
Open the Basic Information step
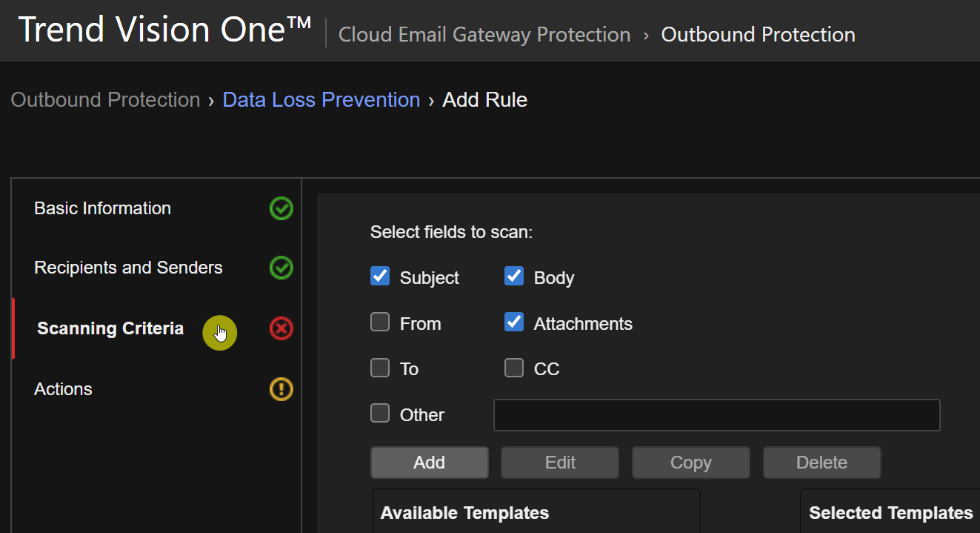click(x=102, y=209)
